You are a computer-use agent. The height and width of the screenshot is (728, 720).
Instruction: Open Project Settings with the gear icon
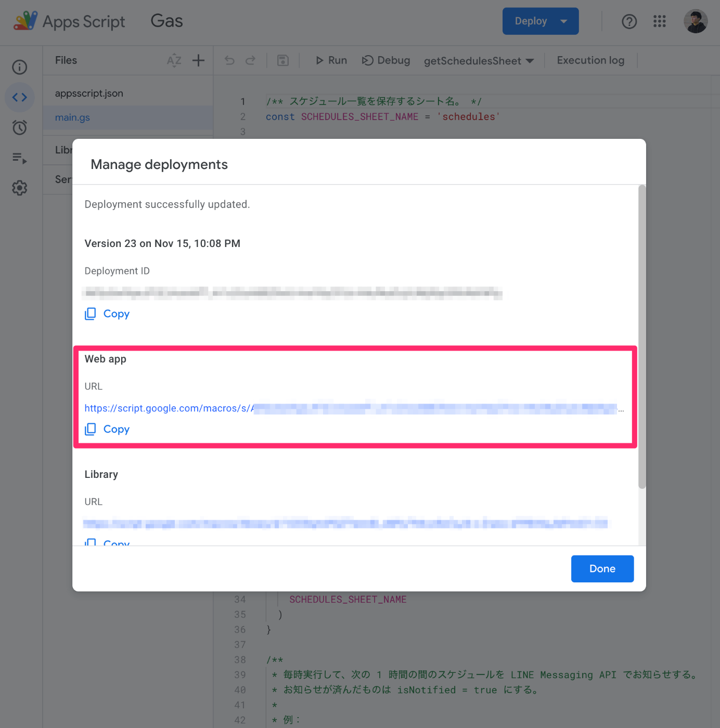tap(19, 188)
